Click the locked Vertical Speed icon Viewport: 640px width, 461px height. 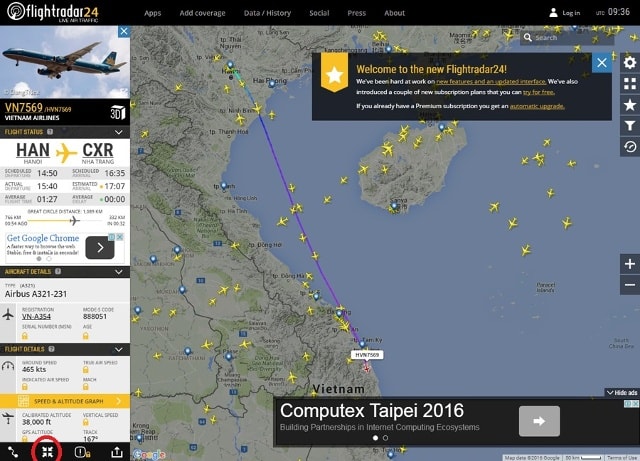[86, 422]
